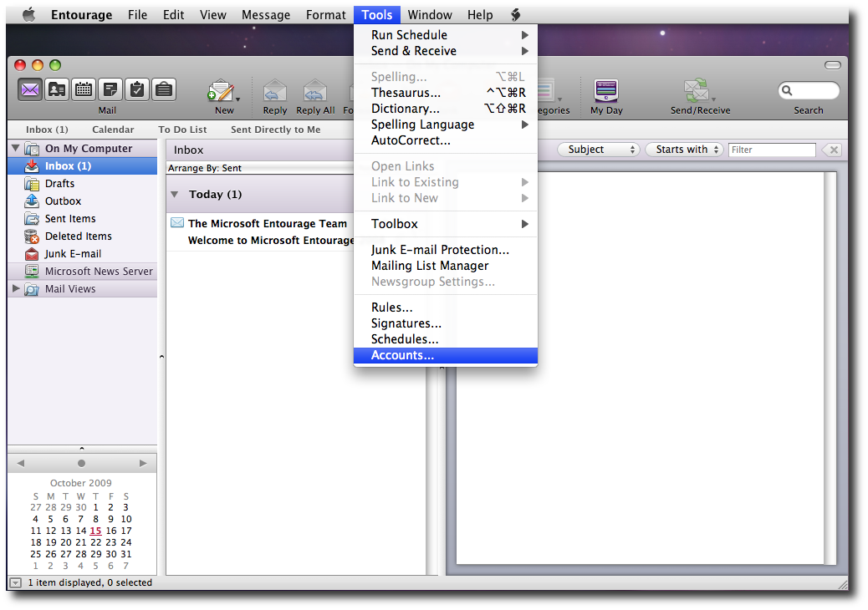The image size is (868, 610).
Task: Open the File menu
Action: coord(137,15)
